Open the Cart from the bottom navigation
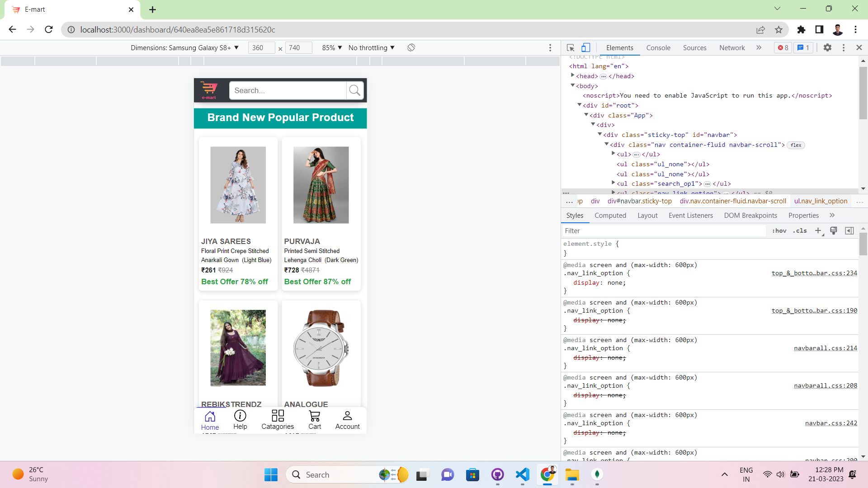The width and height of the screenshot is (868, 488). [315, 420]
